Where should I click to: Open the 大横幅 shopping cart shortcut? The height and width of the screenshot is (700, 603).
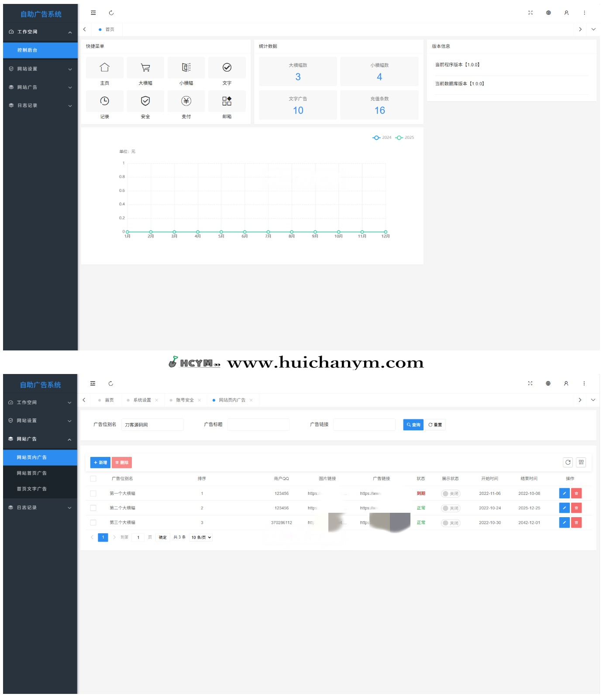point(145,68)
